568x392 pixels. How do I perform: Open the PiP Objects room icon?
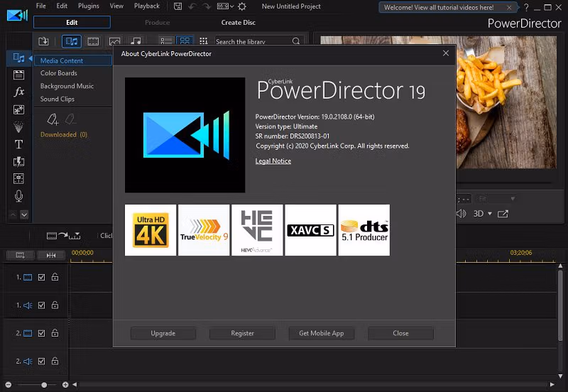[x=18, y=109]
